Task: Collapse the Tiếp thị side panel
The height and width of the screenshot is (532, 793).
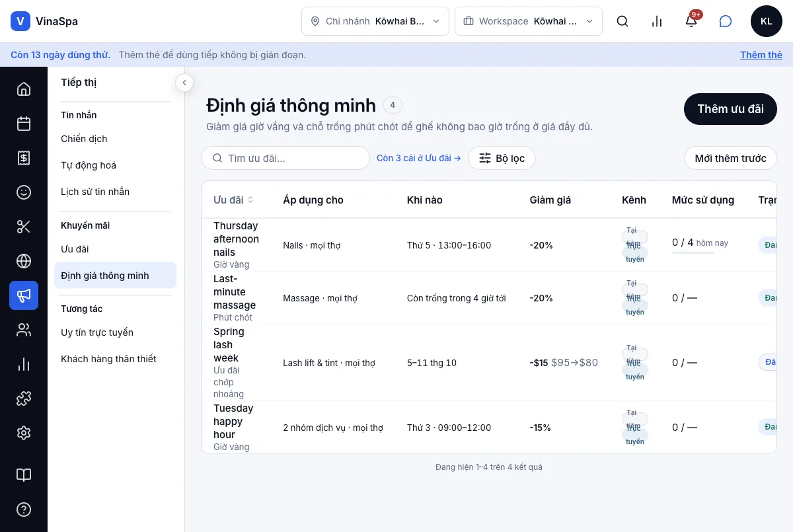Action: 184,83
